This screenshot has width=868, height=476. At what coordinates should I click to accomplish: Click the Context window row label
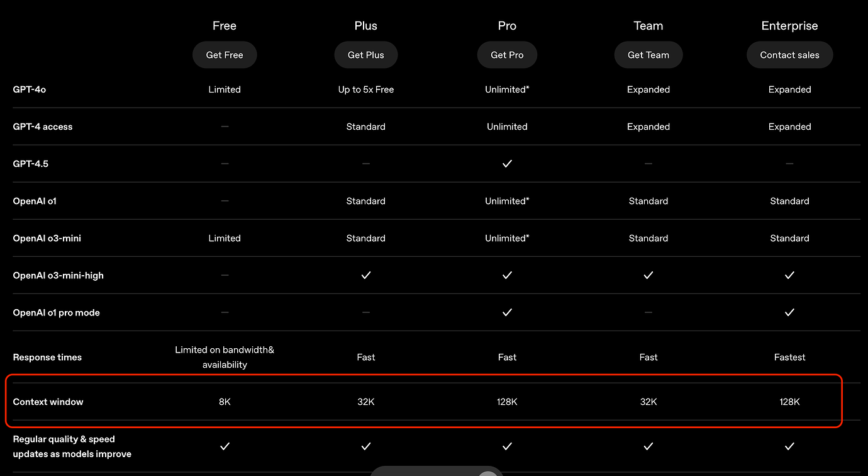pyautogui.click(x=48, y=402)
